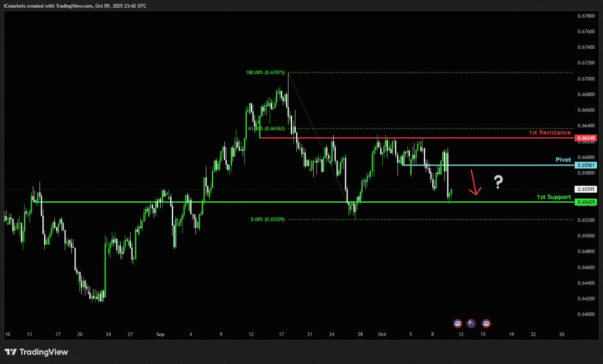Select the 1st Support text label
Image resolution: width=603 pixels, height=364 pixels.
(x=554, y=197)
